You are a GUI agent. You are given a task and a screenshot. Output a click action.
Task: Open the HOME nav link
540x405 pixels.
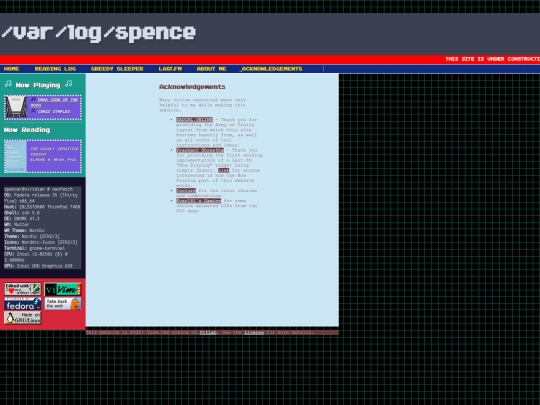[x=11, y=69]
